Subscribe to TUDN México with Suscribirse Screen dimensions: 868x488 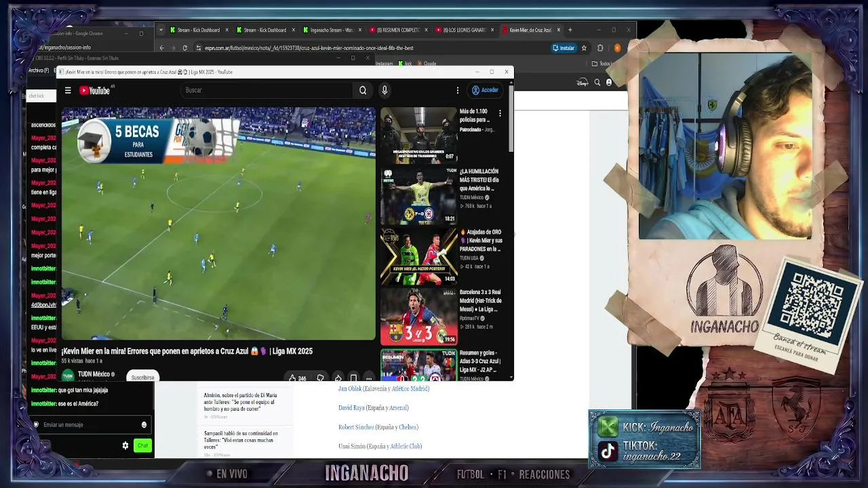pos(142,377)
